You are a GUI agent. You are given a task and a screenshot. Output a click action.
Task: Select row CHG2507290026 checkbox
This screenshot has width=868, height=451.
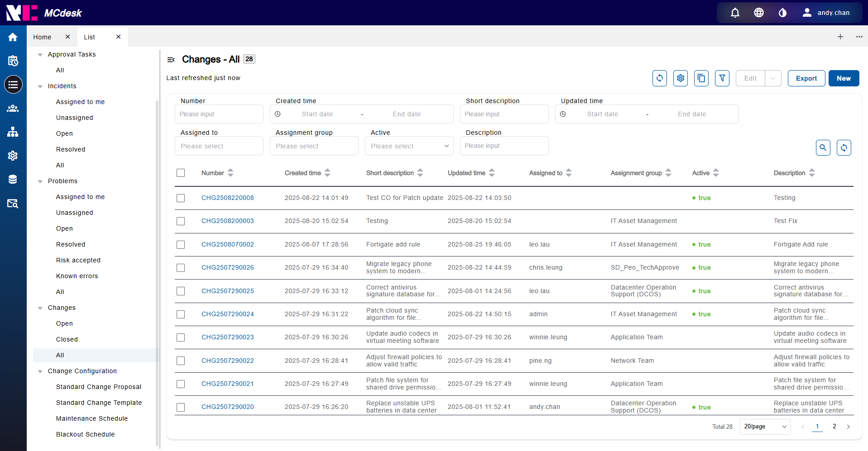pos(181,268)
